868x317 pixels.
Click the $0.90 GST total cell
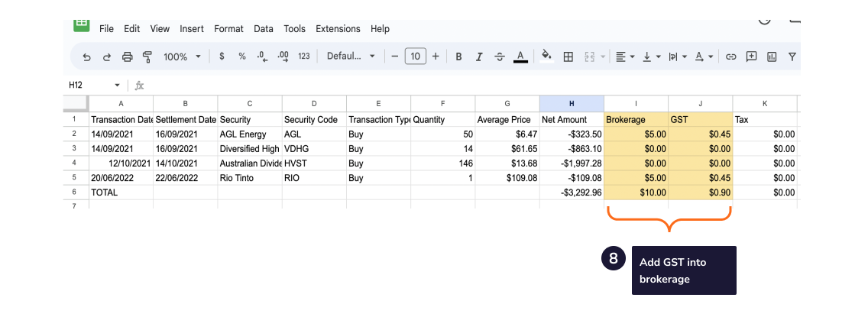pyautogui.click(x=700, y=192)
